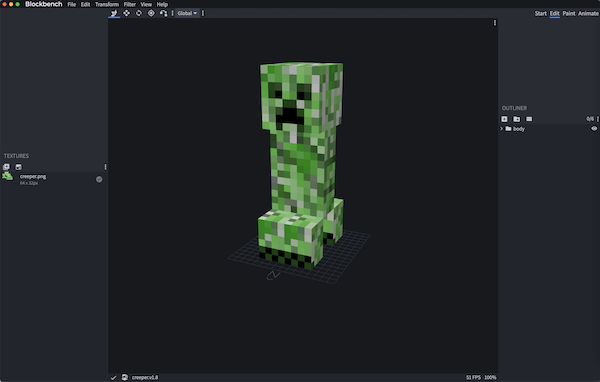Add a cube in the Outliner
The width and height of the screenshot is (600, 382).
[504, 119]
